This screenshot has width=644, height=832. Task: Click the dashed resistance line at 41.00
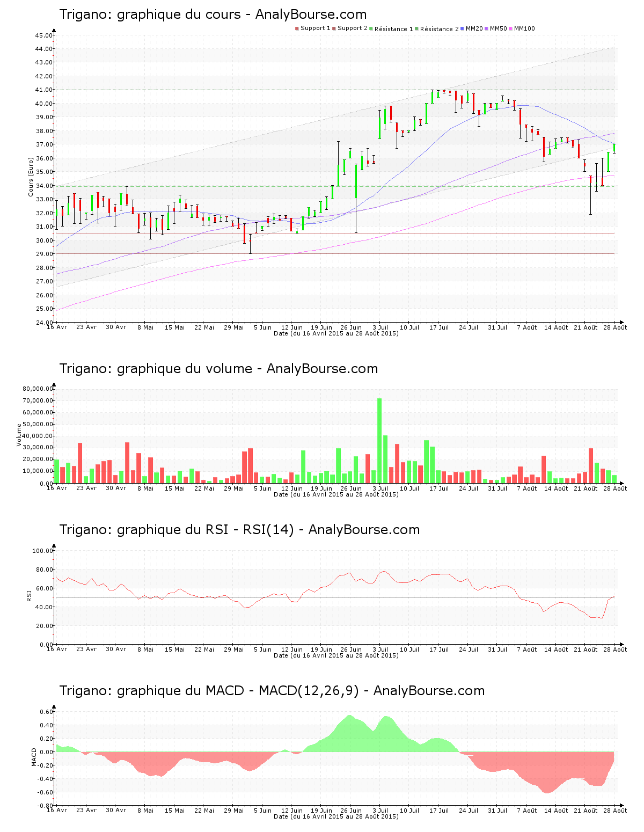336,90
